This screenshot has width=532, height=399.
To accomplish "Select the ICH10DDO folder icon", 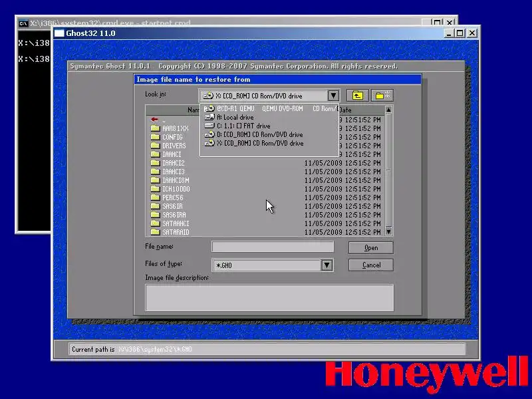I will [x=155, y=189].
